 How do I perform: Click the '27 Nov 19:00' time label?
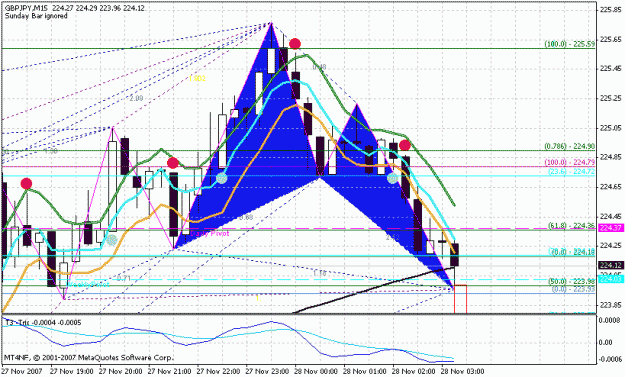tap(72, 371)
